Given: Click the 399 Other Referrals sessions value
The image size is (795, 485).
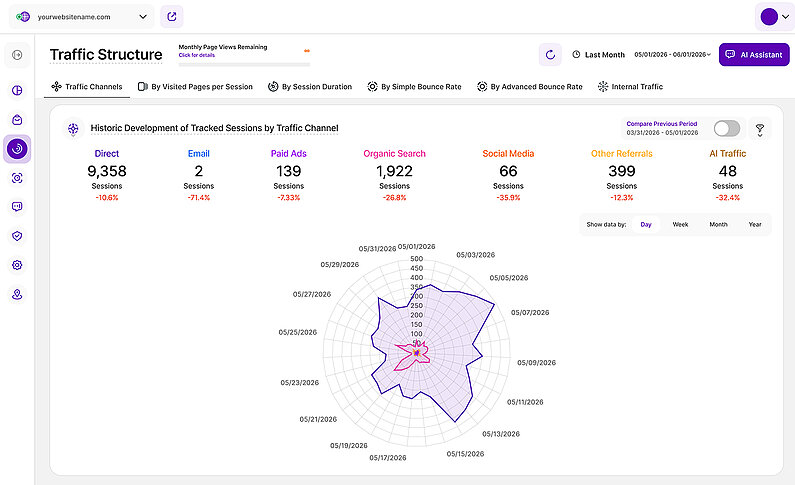Looking at the screenshot, I should (x=622, y=171).
